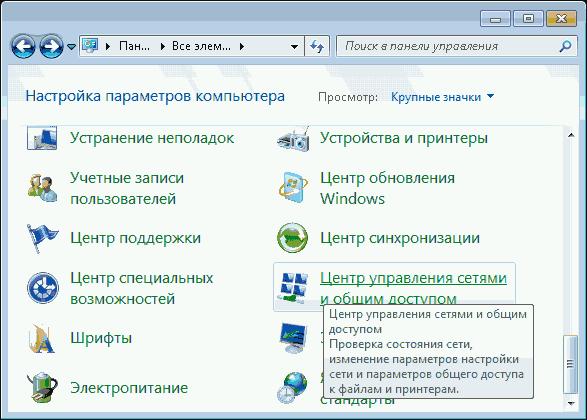
Task: Open recent pages dropdown next to Forward
Action: coord(71,47)
